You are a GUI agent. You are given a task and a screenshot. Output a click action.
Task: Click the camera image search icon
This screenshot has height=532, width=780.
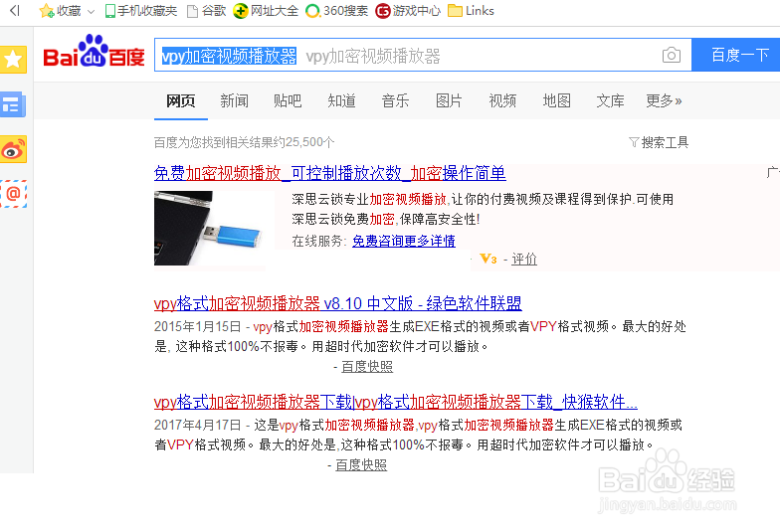(x=671, y=55)
